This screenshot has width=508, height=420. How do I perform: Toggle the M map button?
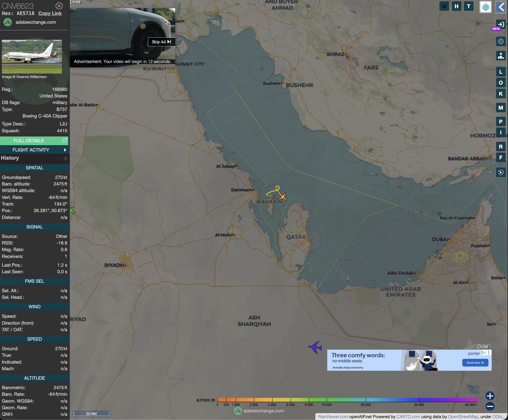pos(501,108)
